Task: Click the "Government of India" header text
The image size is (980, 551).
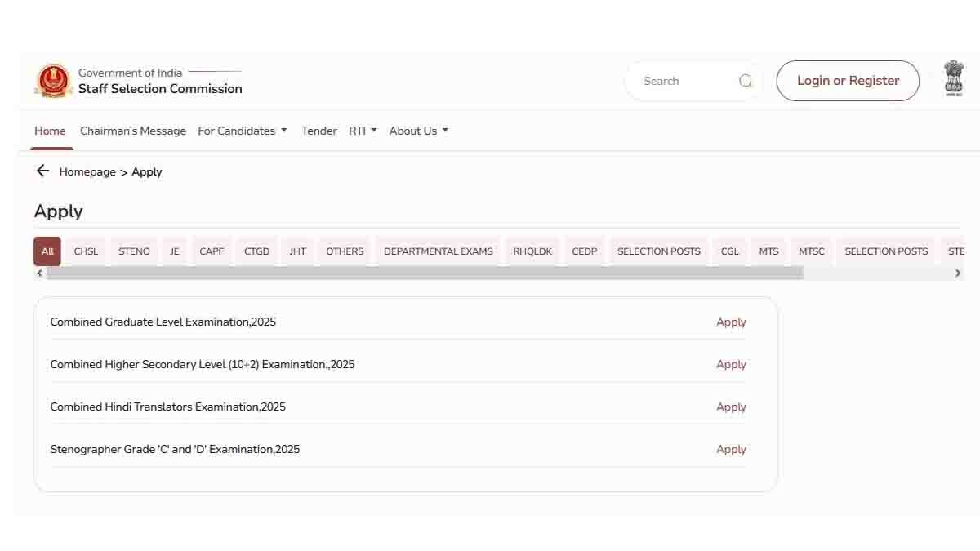Action: 131,73
